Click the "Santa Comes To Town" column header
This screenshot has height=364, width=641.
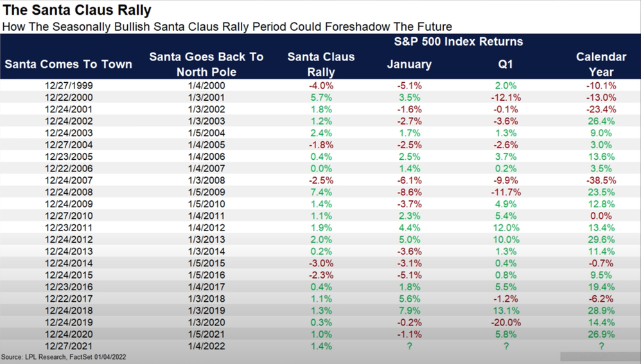[x=68, y=64]
